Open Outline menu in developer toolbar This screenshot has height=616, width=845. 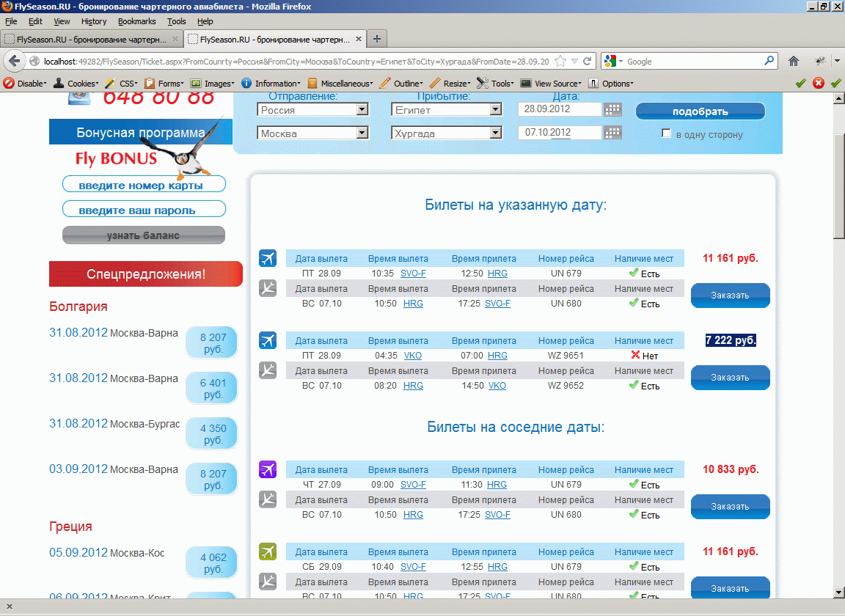point(401,84)
